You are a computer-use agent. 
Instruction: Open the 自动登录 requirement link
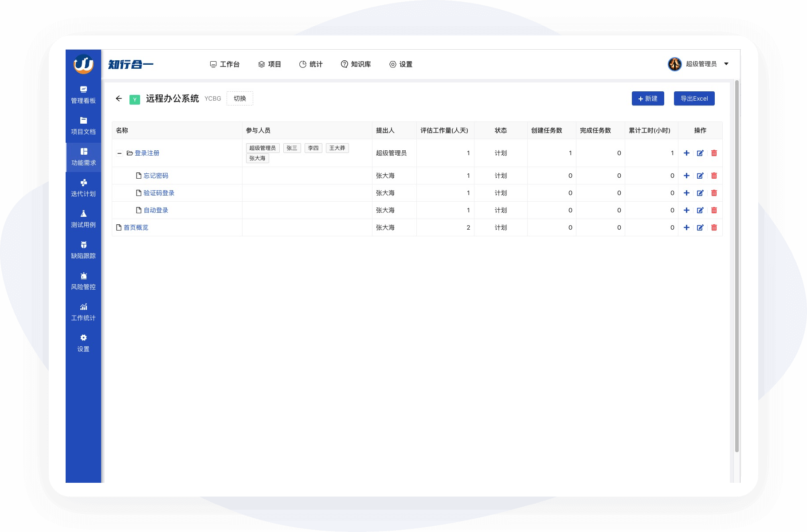156,210
